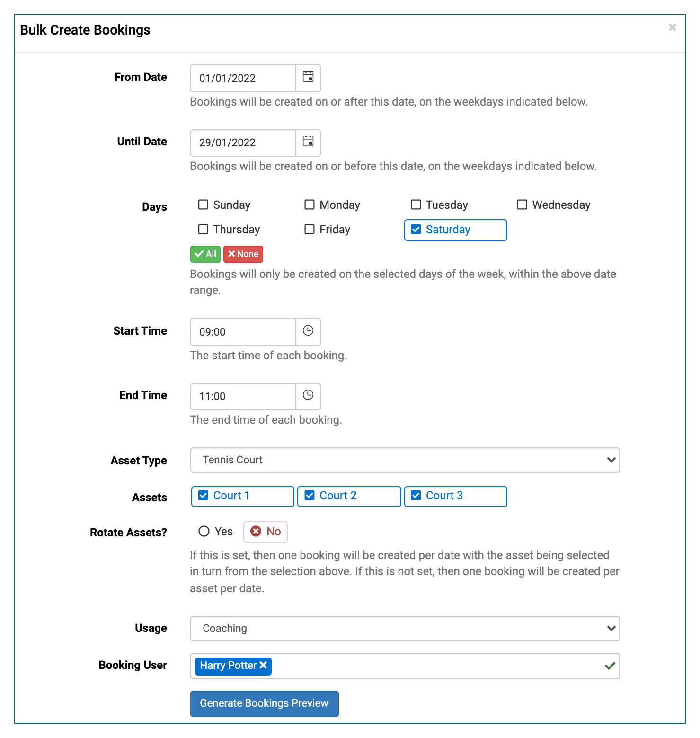Screen dimensions: 700x738
Task: Open the Start Time clock picker
Action: (308, 331)
